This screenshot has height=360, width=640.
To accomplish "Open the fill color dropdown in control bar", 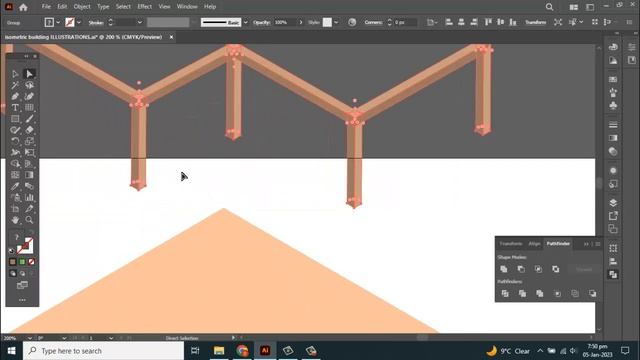I will (58, 22).
